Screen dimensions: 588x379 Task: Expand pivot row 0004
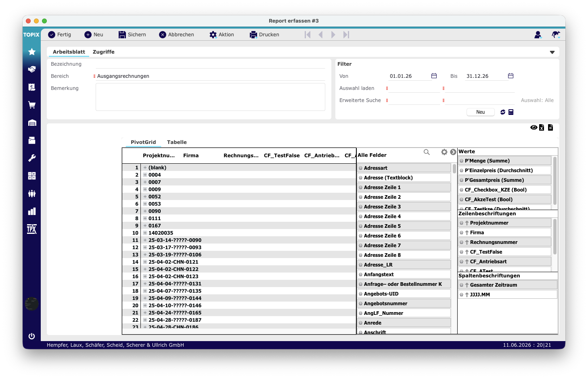[x=145, y=175]
